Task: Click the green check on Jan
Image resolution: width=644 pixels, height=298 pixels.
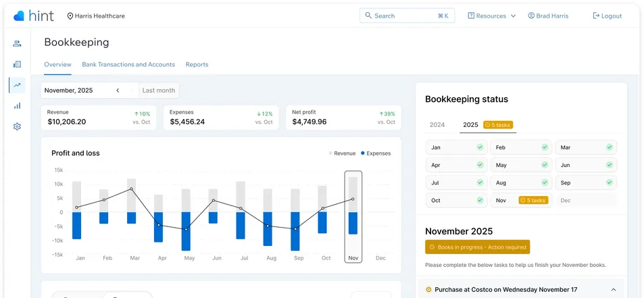Action: [480, 147]
